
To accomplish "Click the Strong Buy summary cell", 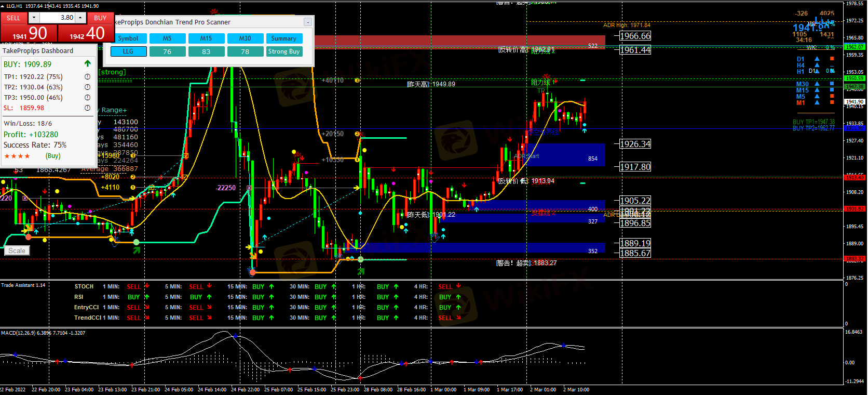I will tap(284, 51).
